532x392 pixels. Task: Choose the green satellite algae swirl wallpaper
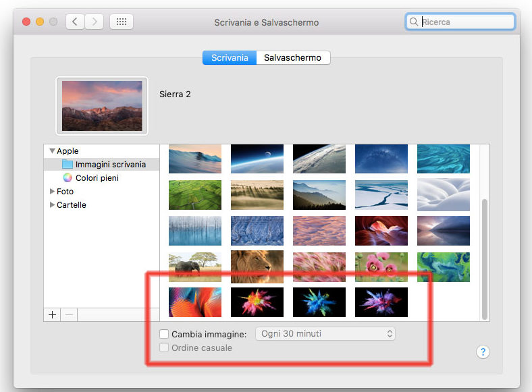tap(444, 267)
